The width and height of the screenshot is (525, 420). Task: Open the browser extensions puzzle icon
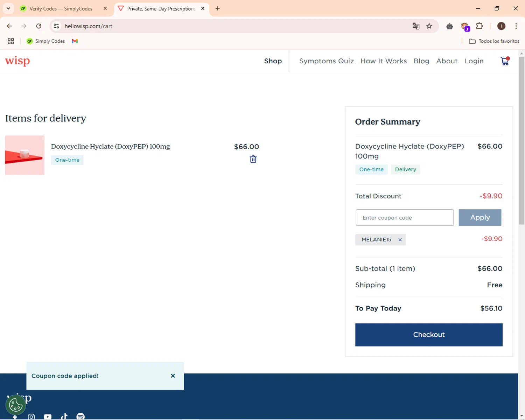479,26
